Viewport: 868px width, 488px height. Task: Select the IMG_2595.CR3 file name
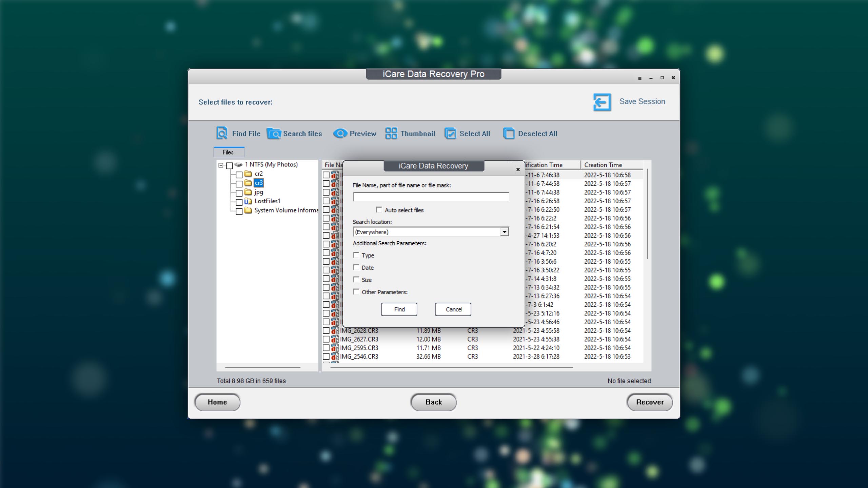pyautogui.click(x=359, y=348)
